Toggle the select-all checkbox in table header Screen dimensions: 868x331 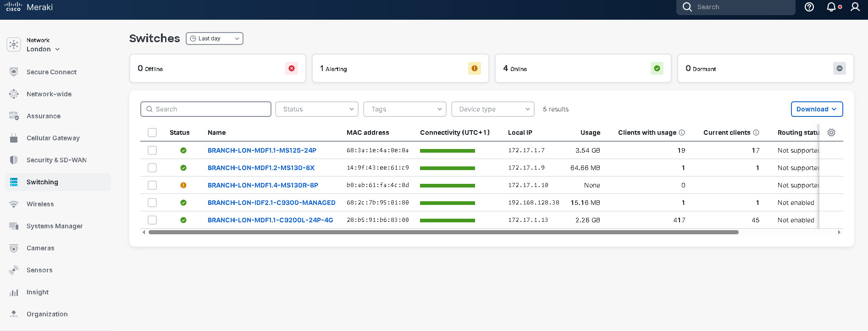coord(152,132)
